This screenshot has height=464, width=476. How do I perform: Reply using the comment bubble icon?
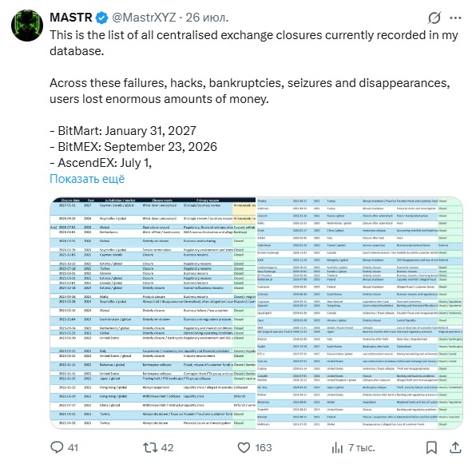tap(57, 447)
